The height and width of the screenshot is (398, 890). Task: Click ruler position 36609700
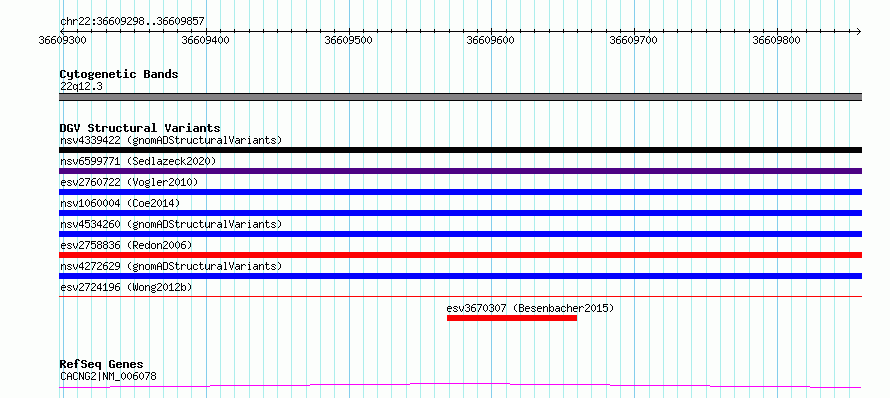click(633, 40)
